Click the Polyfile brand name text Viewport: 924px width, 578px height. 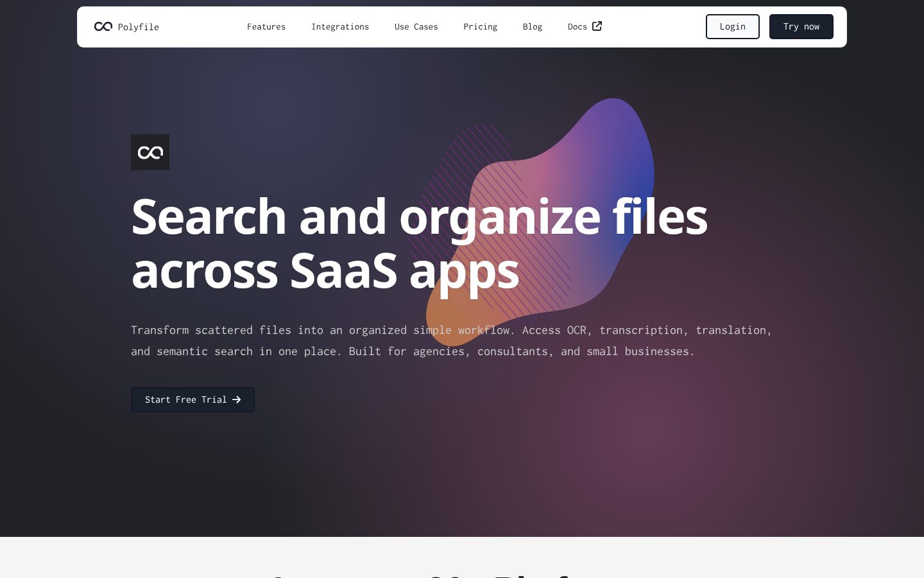pyautogui.click(x=138, y=27)
